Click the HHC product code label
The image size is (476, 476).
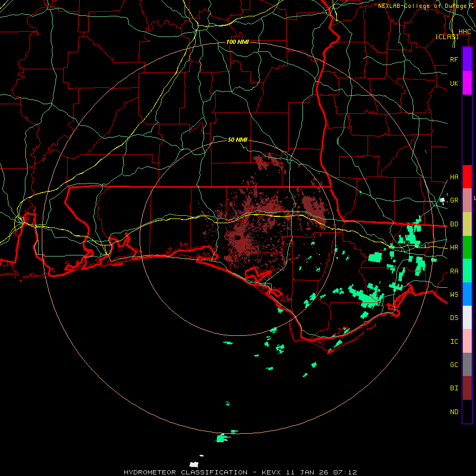click(464, 32)
